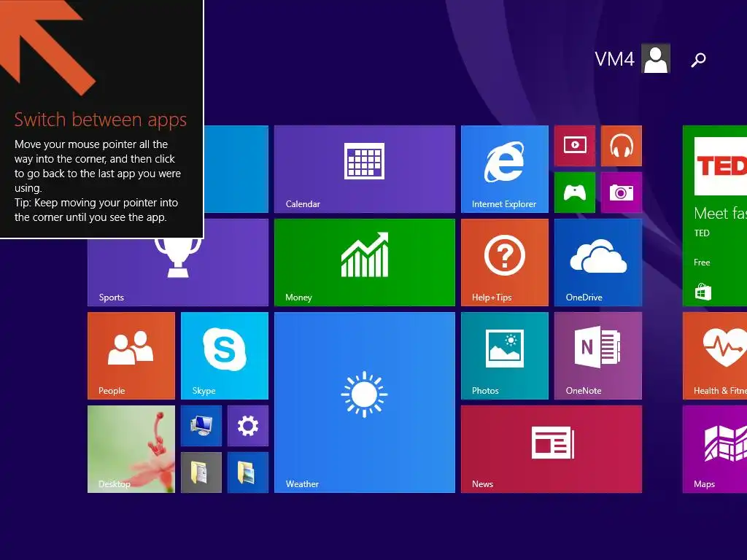Open the Video tile
Image resolution: width=747 pixels, height=560 pixels.
[575, 146]
